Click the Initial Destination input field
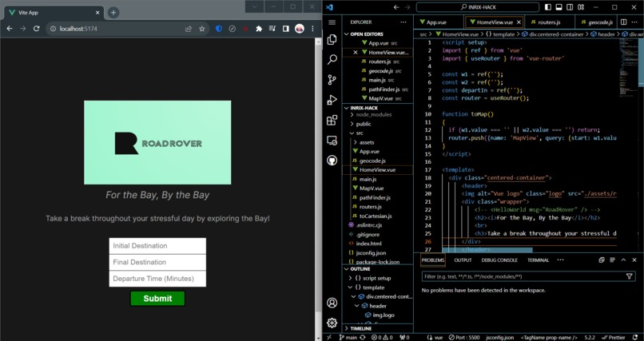 click(157, 246)
